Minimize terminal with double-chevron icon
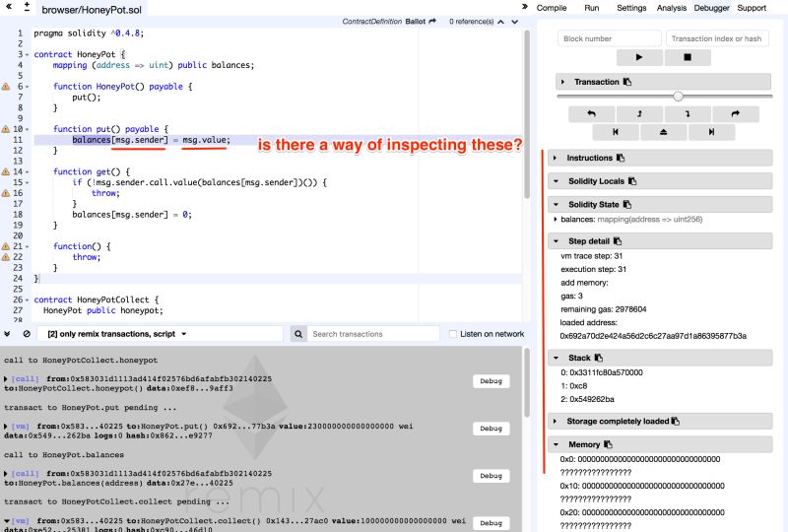Viewport: 788px width, 532px height. [7, 333]
